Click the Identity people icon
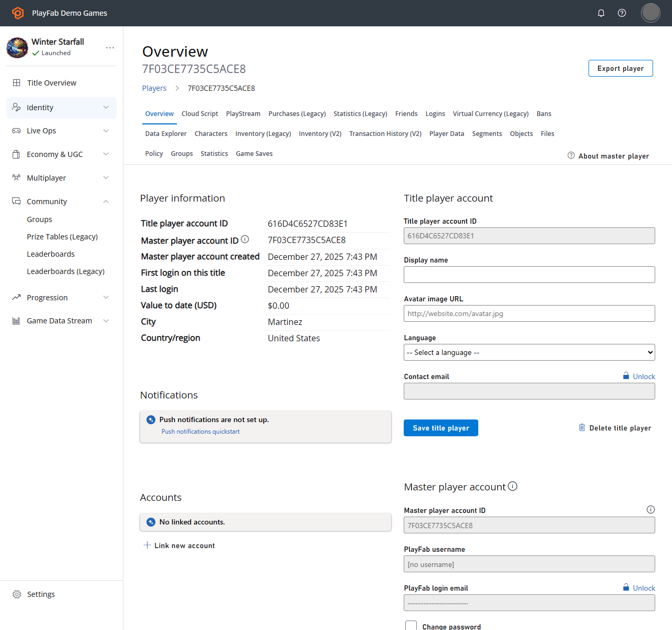This screenshot has width=672, height=630. 16,107
